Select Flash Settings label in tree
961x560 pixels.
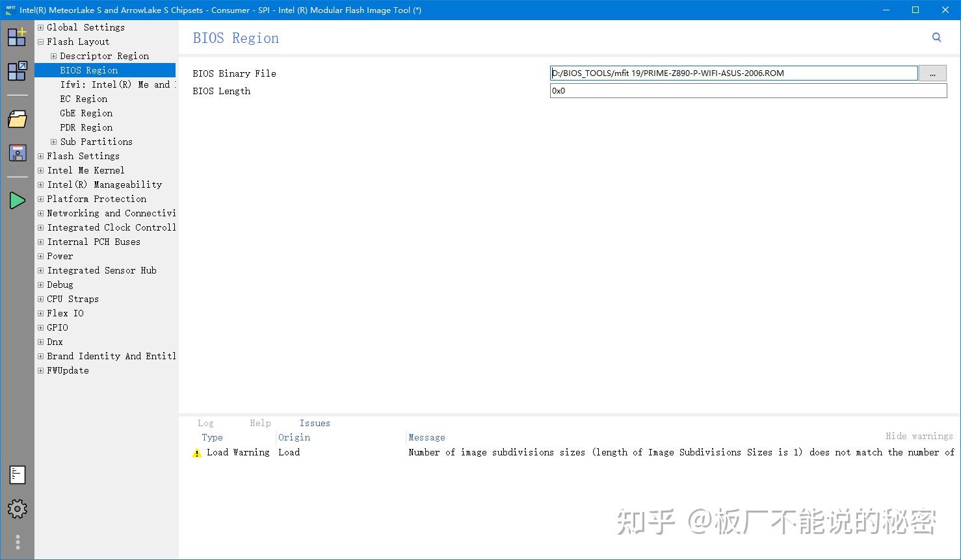[83, 156]
